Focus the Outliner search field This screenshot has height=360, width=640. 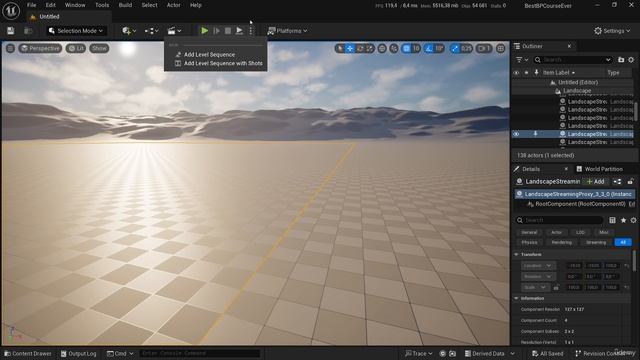(573, 60)
